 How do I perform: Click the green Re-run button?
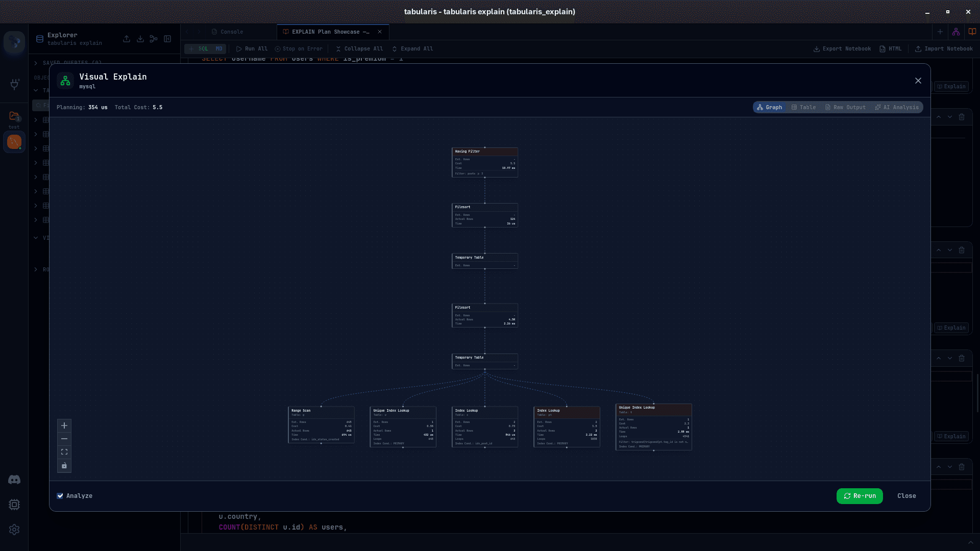pos(860,496)
